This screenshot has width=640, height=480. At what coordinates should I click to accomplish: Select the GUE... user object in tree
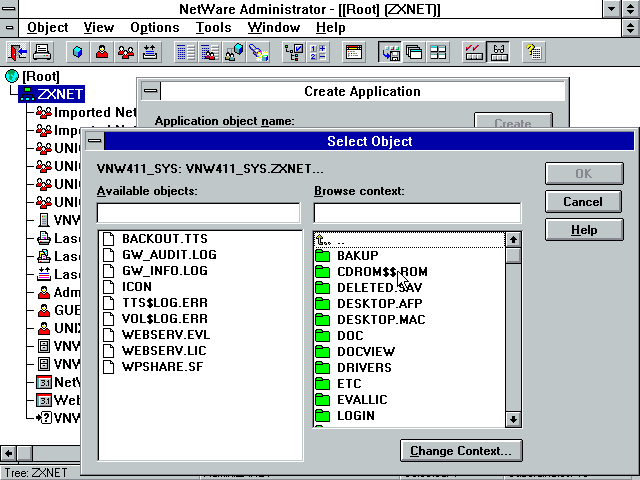pos(67,310)
